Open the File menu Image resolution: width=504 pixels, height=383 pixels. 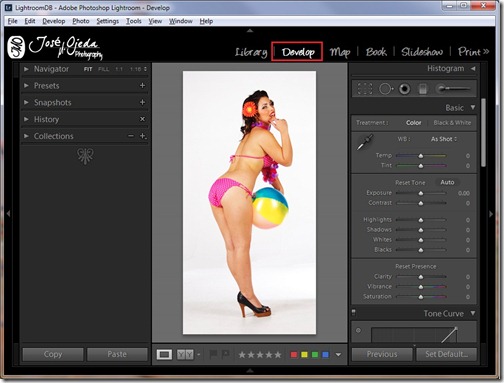[x=12, y=21]
